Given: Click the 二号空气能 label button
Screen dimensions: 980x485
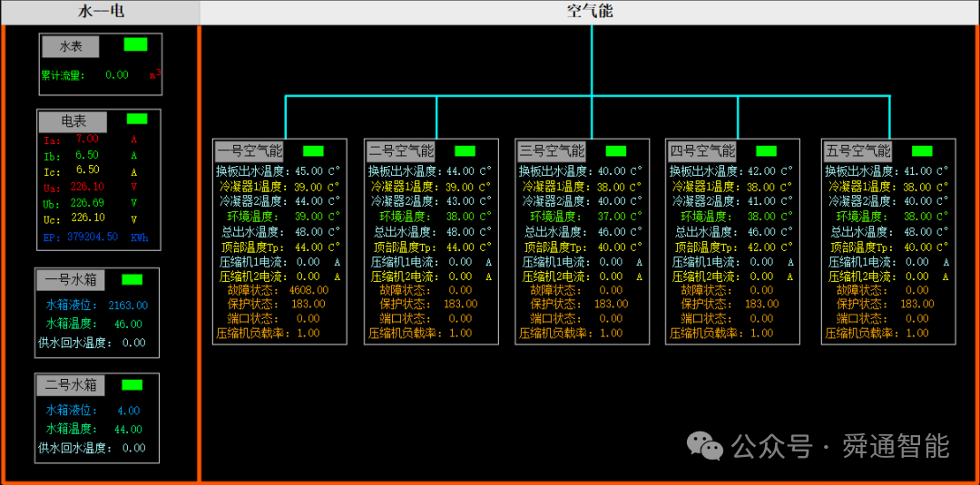Looking at the screenshot, I should pos(401,150).
